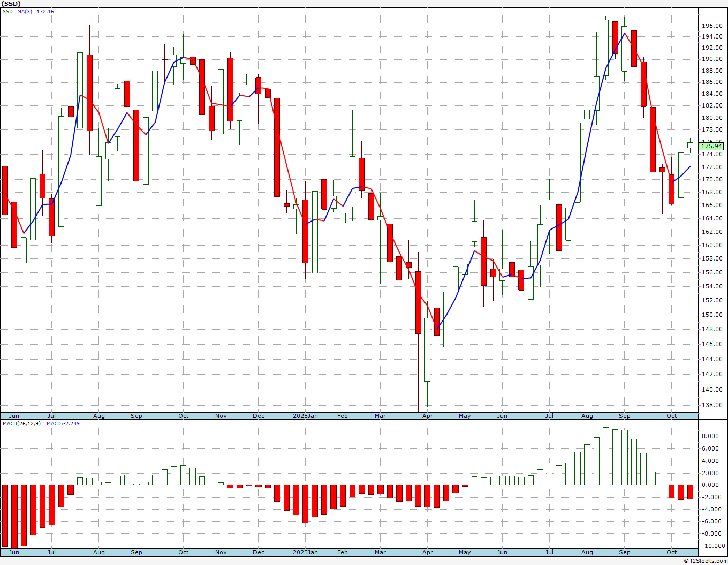Image resolution: width=728 pixels, height=565 pixels.
Task: Select the 196.00 price axis label
Action: 711,26
